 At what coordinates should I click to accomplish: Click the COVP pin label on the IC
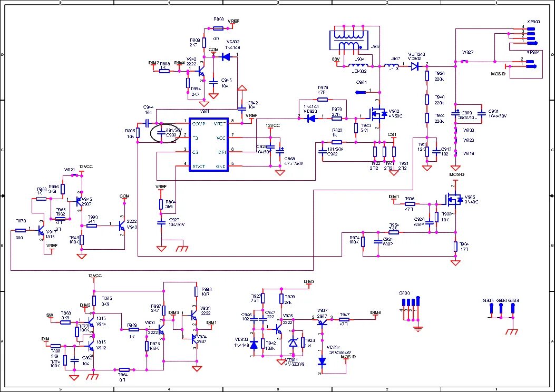(199, 124)
